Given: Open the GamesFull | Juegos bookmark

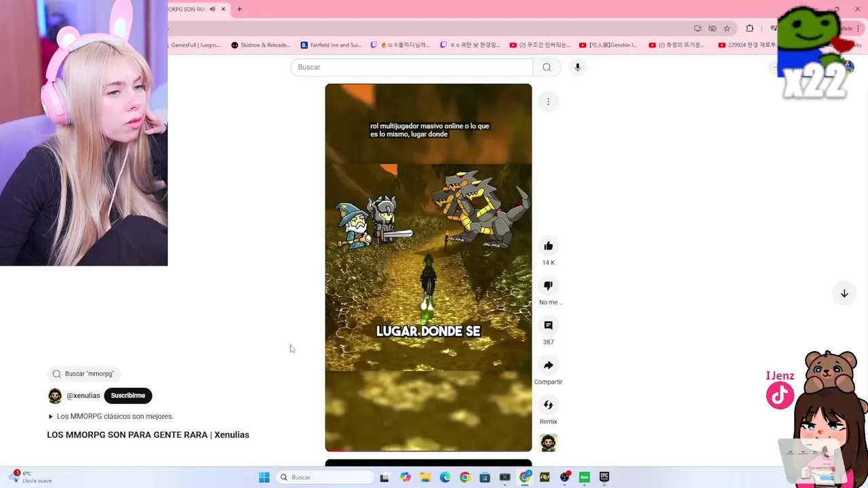Looking at the screenshot, I should click(x=195, y=45).
